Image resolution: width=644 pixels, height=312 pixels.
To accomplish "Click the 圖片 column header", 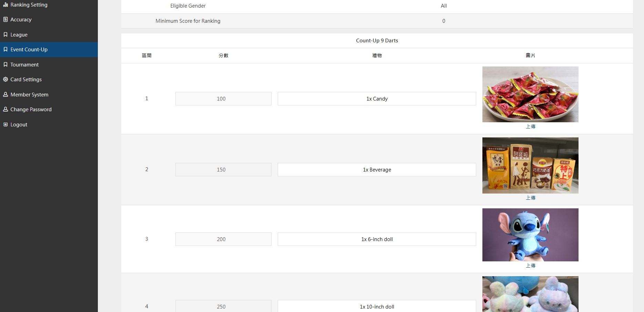I will point(530,55).
